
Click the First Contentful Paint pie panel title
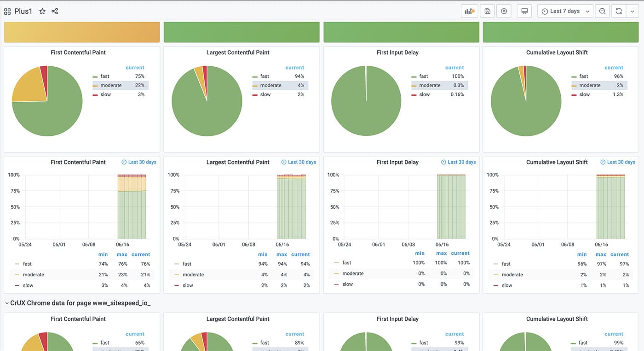78,53
